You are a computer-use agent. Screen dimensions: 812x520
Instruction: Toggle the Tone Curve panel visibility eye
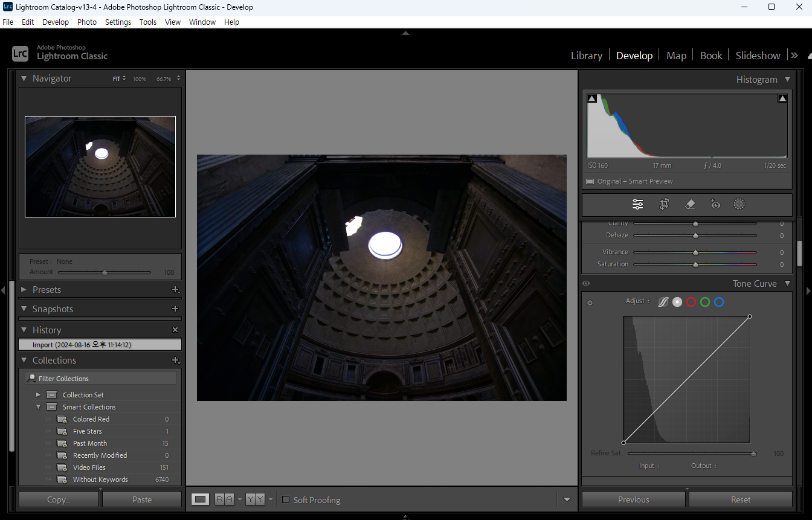coord(586,283)
